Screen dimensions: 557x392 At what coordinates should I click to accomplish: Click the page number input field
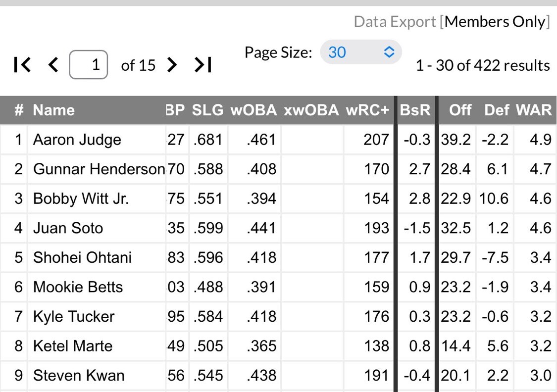click(89, 65)
